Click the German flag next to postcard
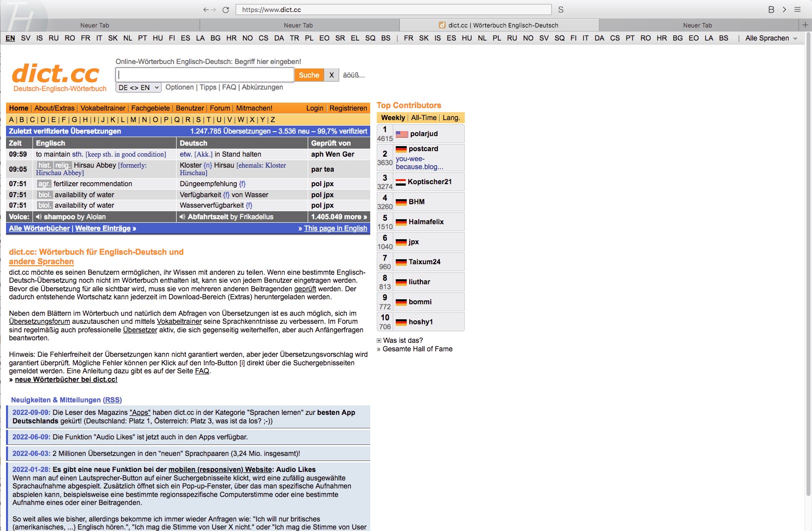Viewport: 812px width, 531px height. tap(401, 149)
